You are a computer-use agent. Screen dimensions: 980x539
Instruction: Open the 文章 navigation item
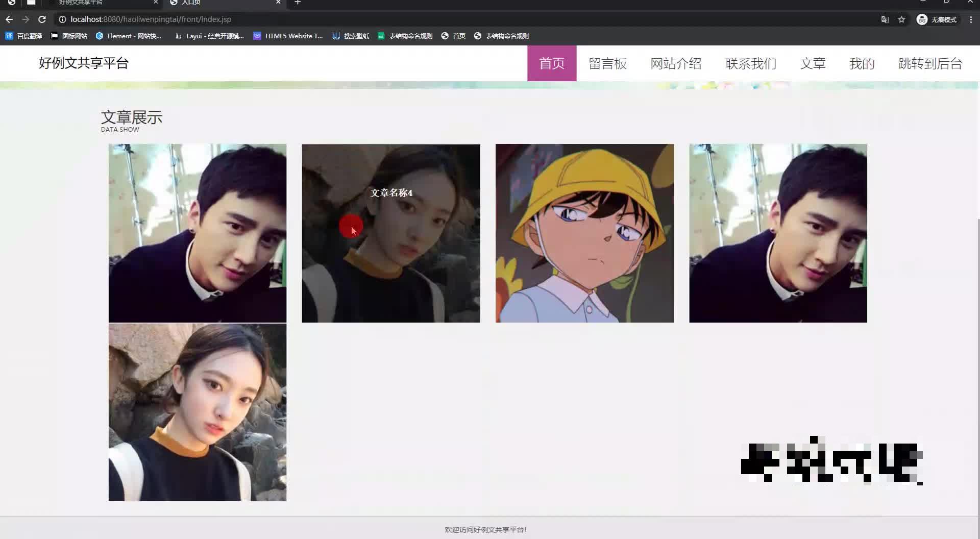point(813,63)
